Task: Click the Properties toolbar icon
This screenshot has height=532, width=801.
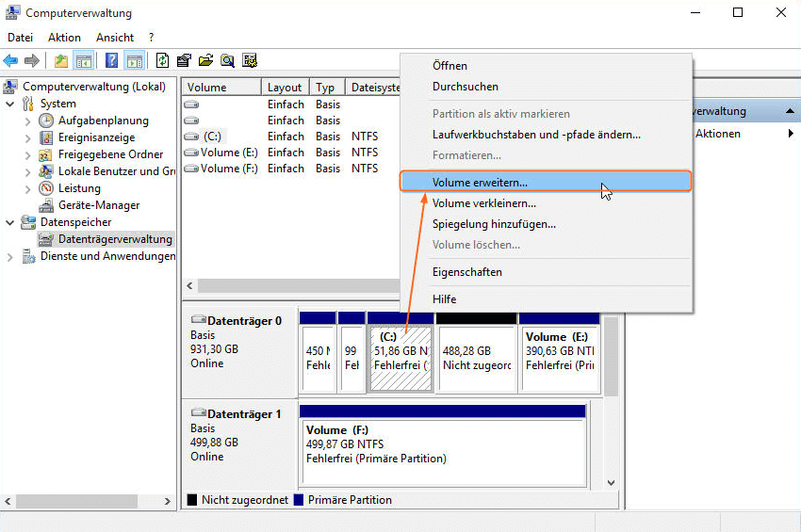Action: (185, 60)
